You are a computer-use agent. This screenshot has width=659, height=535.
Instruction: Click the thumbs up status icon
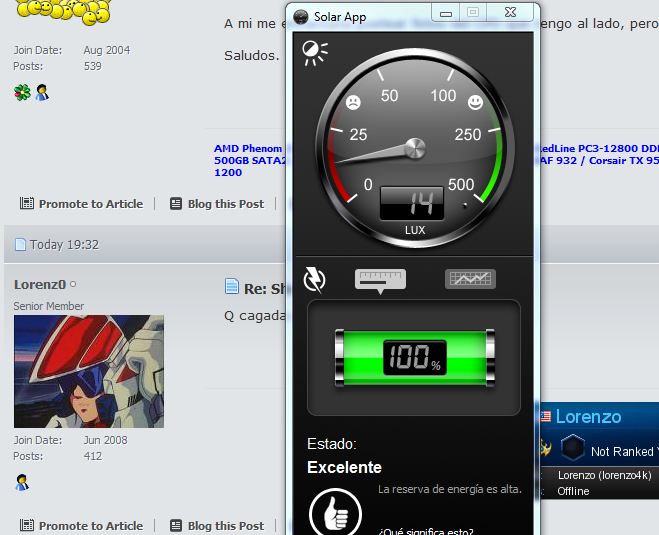coord(335,512)
